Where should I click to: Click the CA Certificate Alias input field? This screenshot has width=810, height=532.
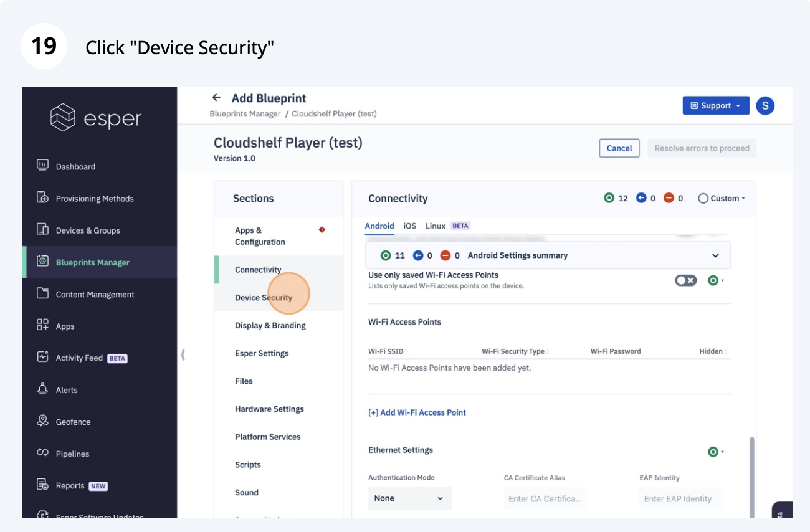[x=545, y=498]
